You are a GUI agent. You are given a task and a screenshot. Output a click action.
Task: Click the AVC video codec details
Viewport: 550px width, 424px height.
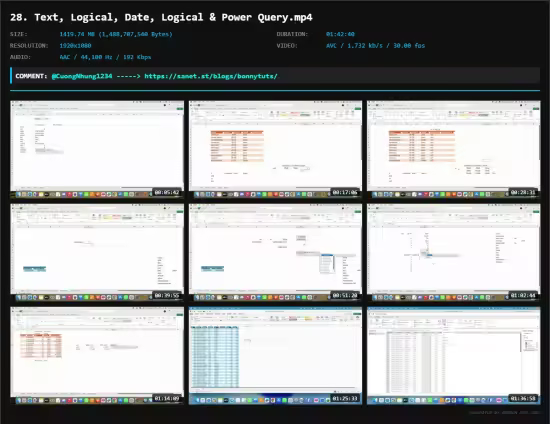(375, 46)
